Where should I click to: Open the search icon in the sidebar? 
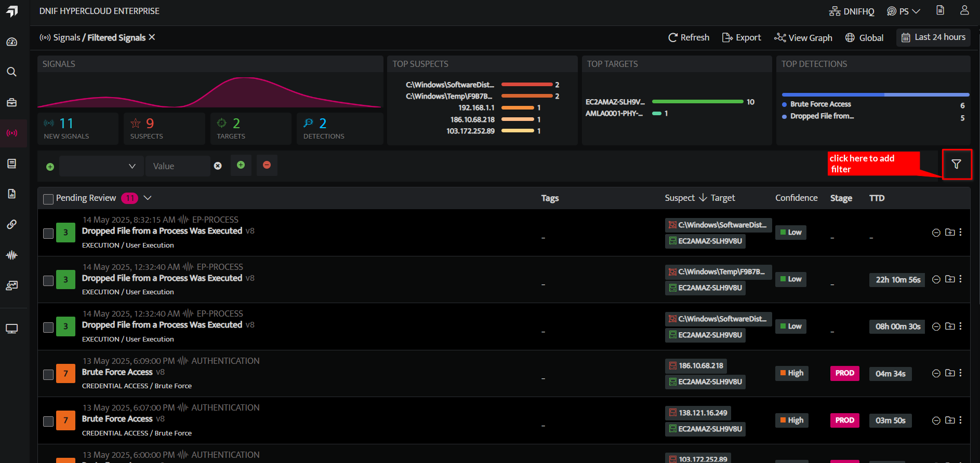[x=12, y=72]
